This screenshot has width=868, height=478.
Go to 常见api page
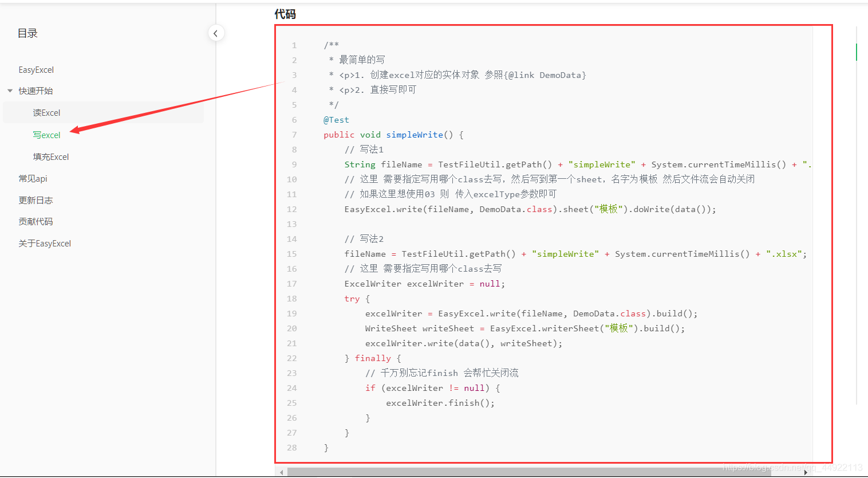coord(33,179)
